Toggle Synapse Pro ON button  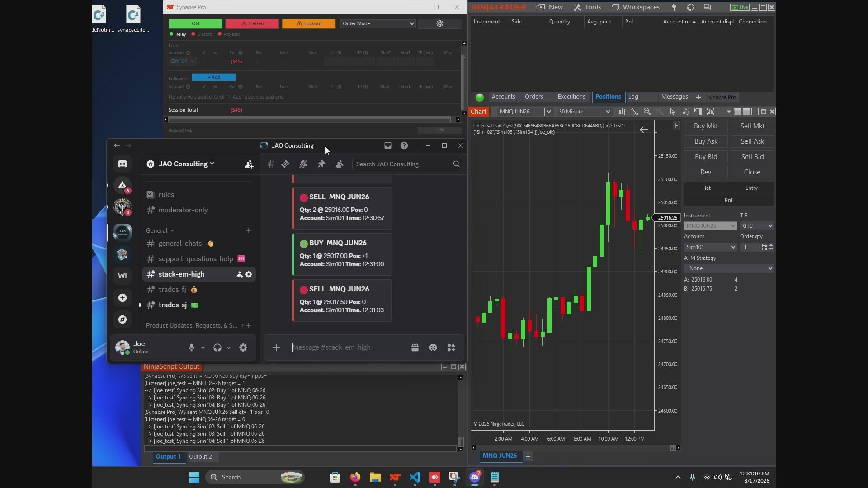(195, 23)
